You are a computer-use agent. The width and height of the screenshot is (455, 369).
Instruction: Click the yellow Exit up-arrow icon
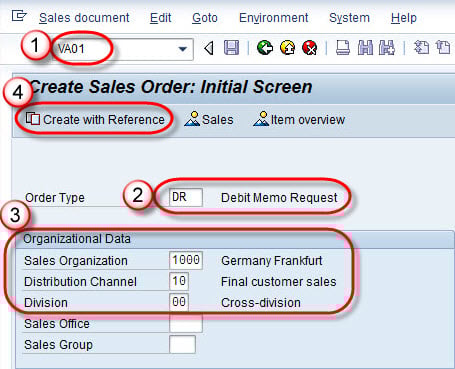click(288, 48)
